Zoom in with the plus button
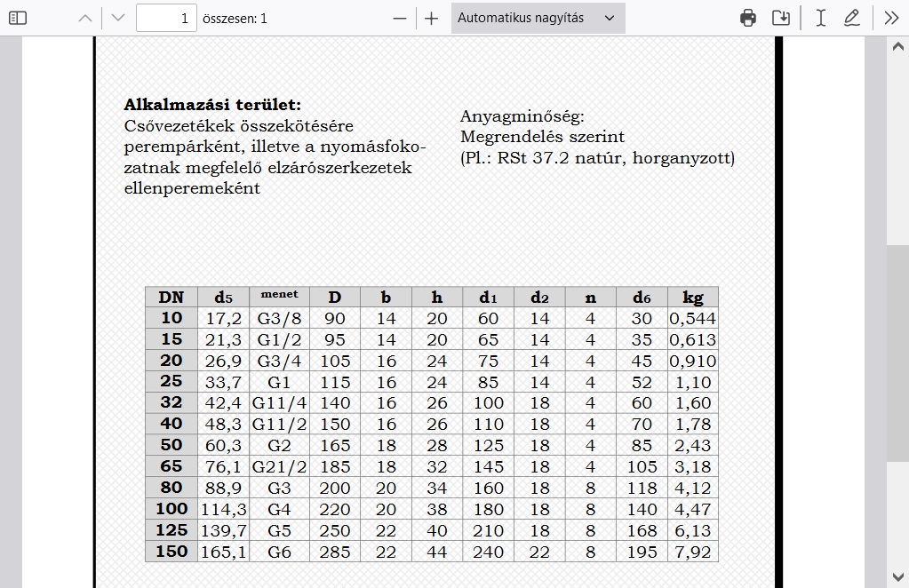Viewport: 909px width, 588px height. tap(432, 18)
